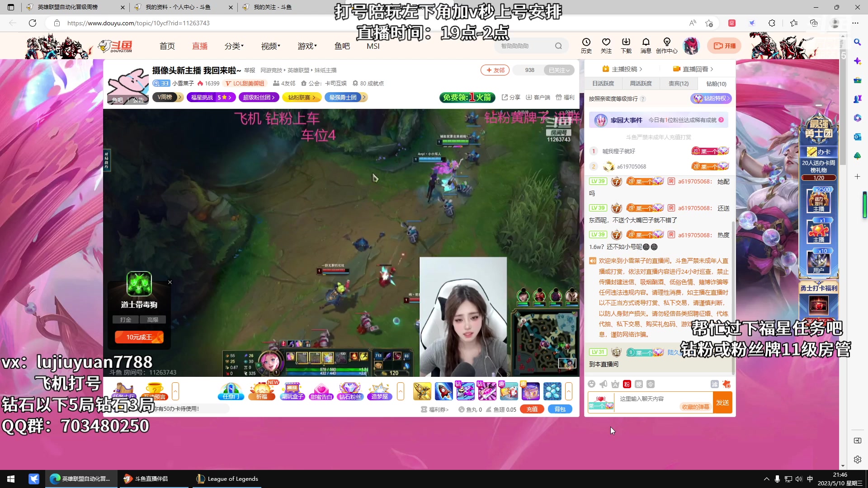The height and width of the screenshot is (488, 868).
Task: Open League of Legends in the taskbar
Action: tap(227, 479)
